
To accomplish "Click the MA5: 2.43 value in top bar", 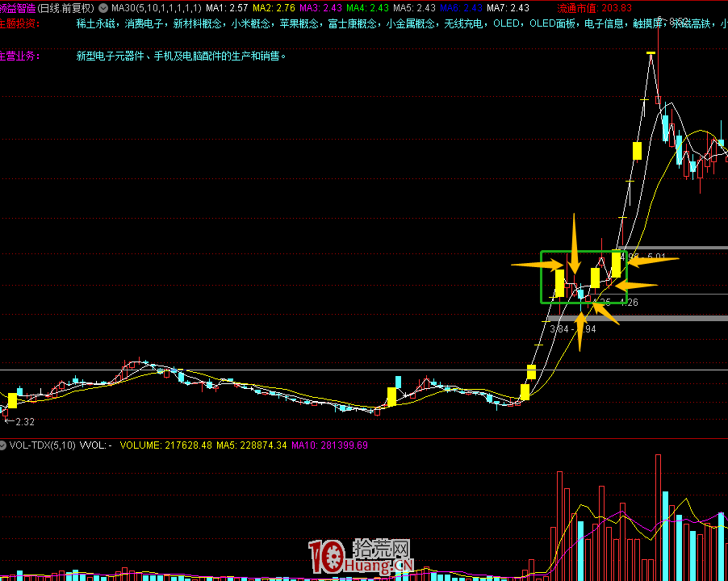I will pyautogui.click(x=414, y=8).
